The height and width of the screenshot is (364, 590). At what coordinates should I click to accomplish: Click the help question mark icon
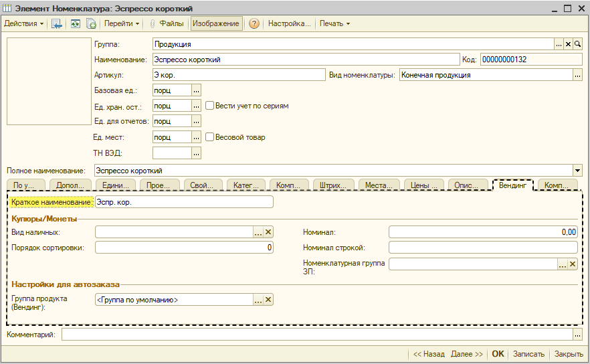(x=254, y=23)
